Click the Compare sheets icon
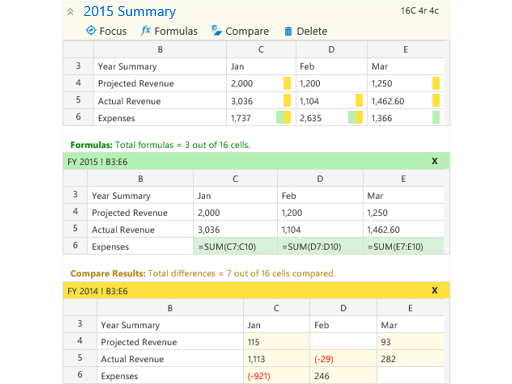This screenshot has height=384, width=512. 216,30
